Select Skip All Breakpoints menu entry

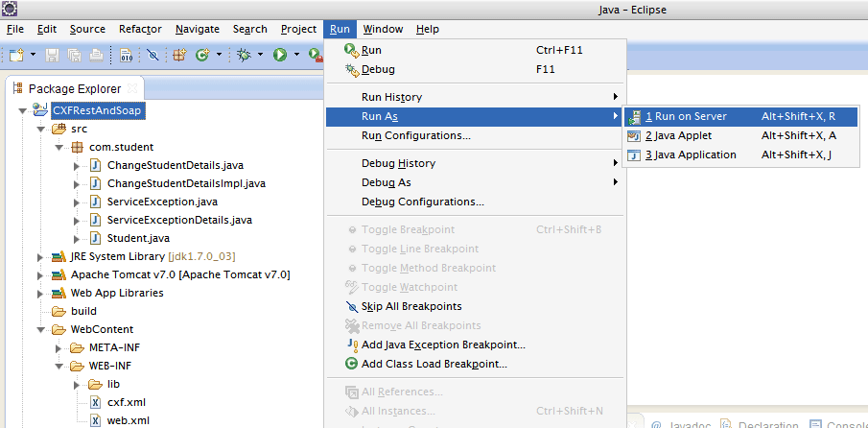(x=411, y=306)
